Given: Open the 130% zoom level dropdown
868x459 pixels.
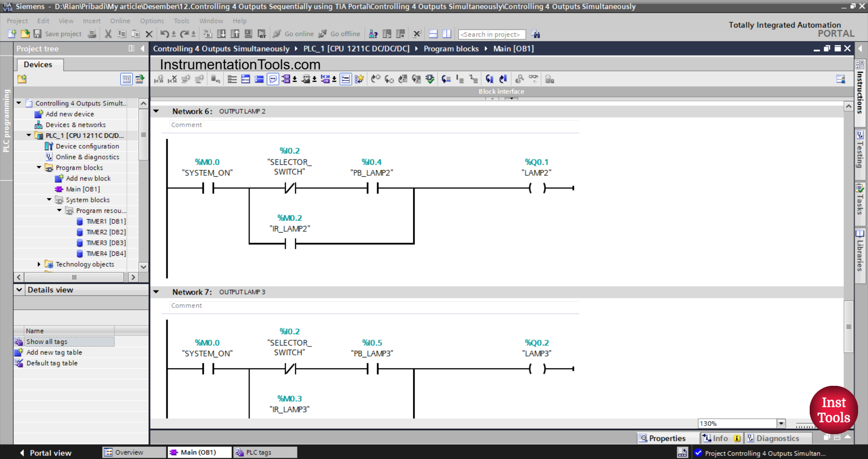Looking at the screenshot, I should (782, 423).
